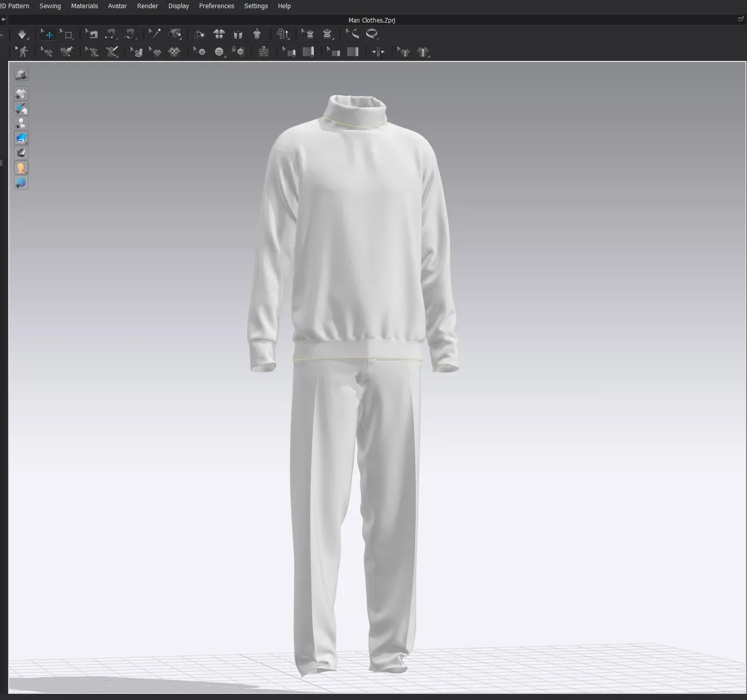Click the last shirt stitch icon in second row

pos(423,52)
